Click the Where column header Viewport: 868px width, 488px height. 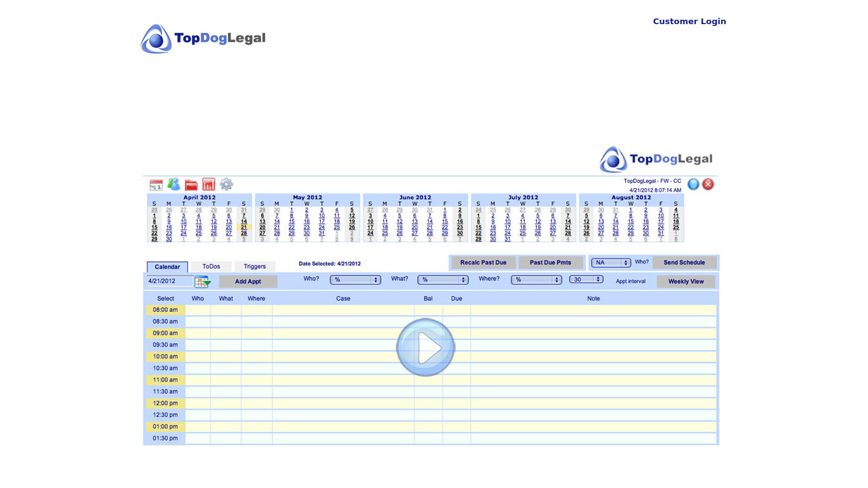click(x=257, y=299)
